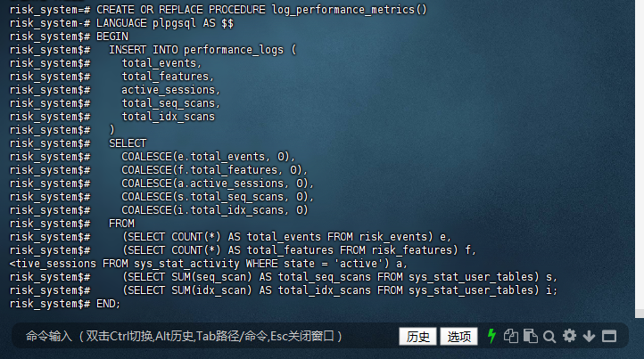The height and width of the screenshot is (359, 644).
Task: Click the copy icon in command bar
Action: click(511, 336)
